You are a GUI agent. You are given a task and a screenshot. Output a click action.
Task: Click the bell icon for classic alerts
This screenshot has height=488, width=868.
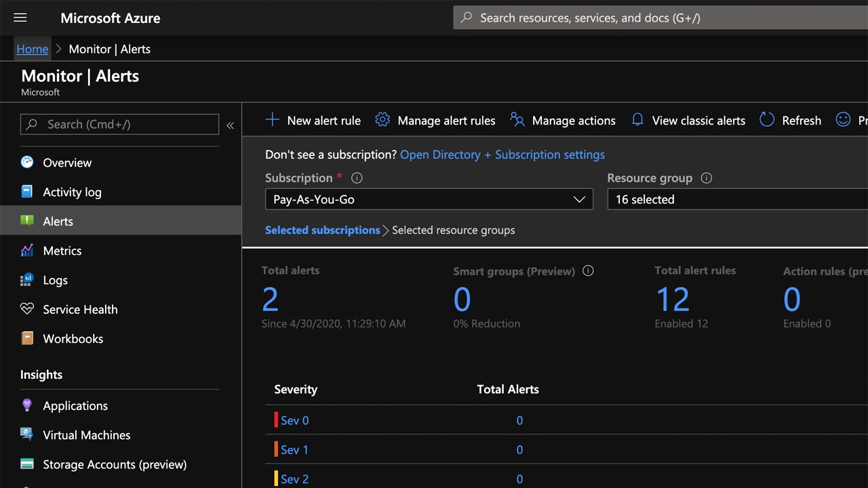tap(637, 120)
